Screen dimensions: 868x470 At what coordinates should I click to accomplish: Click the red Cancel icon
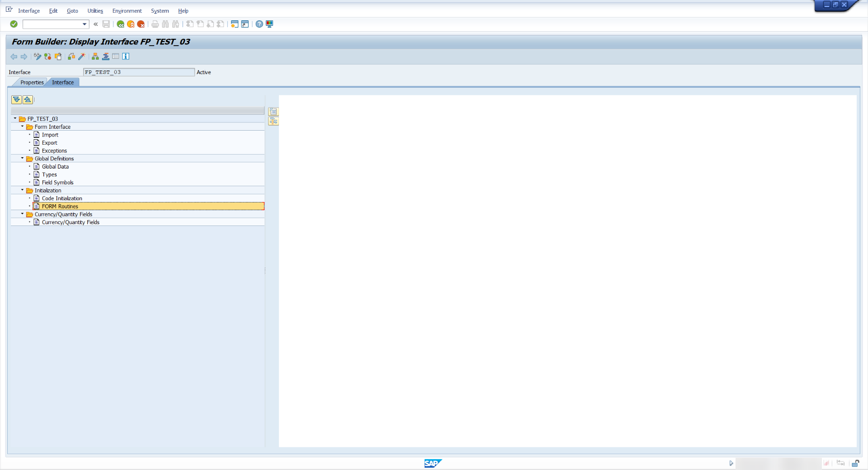(141, 24)
